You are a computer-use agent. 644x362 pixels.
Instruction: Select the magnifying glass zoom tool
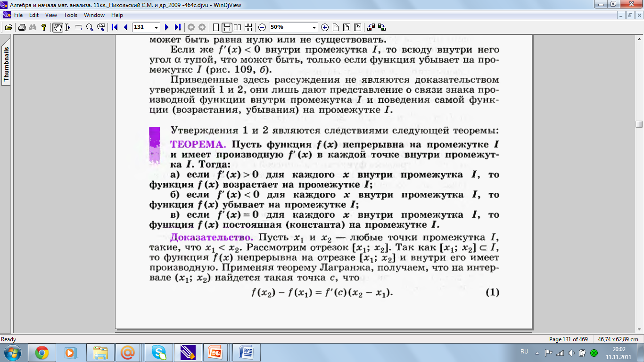tap(90, 27)
